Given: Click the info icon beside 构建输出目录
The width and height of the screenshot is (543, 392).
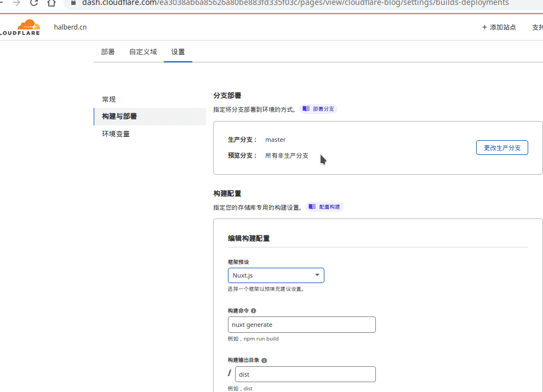Looking at the screenshot, I should point(264,360).
